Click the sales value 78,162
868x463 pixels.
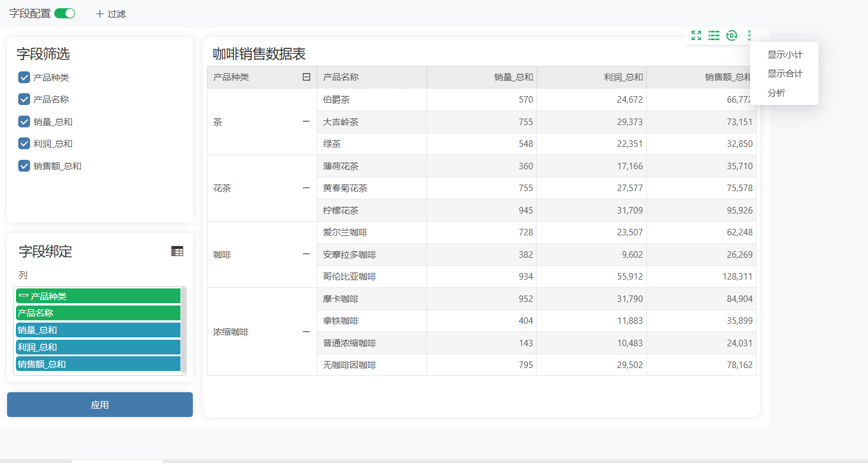tap(739, 365)
